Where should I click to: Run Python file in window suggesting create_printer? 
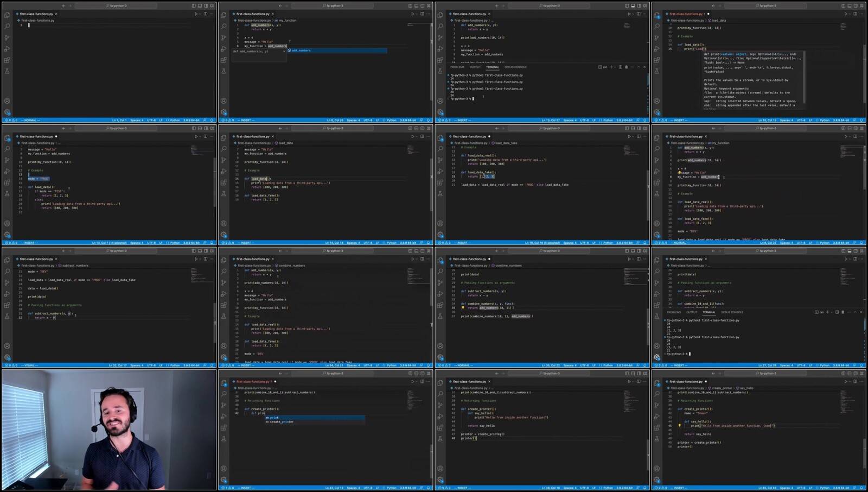(412, 382)
